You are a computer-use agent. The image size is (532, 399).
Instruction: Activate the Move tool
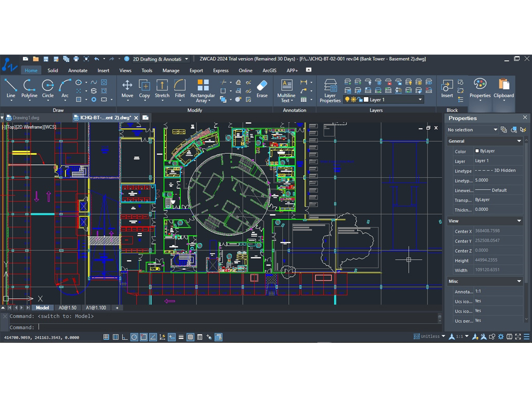pos(127,88)
